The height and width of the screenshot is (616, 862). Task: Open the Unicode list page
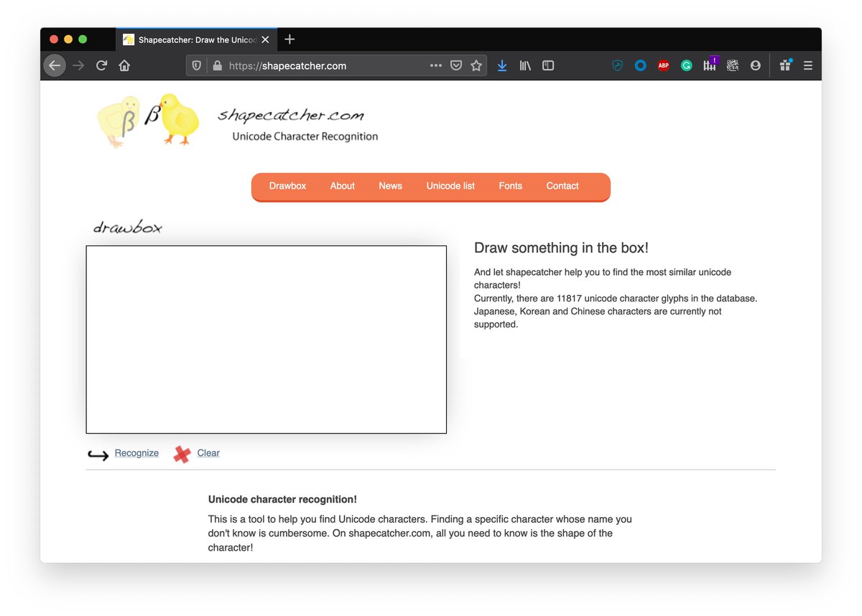tap(450, 186)
